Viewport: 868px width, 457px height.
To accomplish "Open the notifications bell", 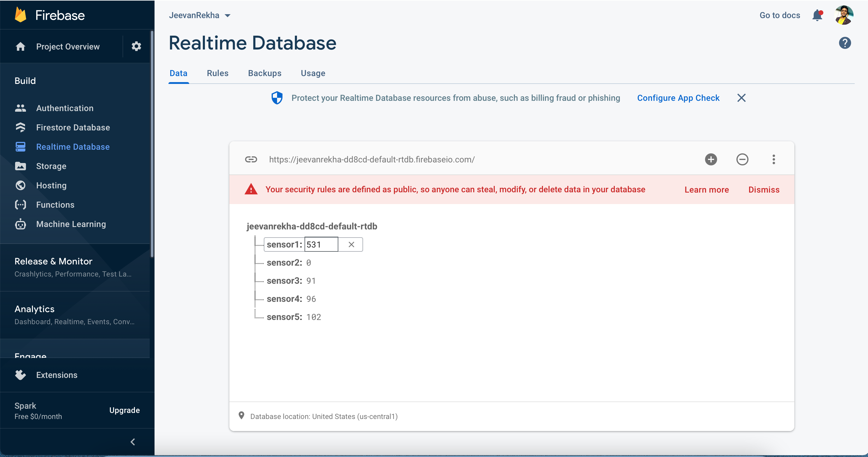I will coord(817,15).
